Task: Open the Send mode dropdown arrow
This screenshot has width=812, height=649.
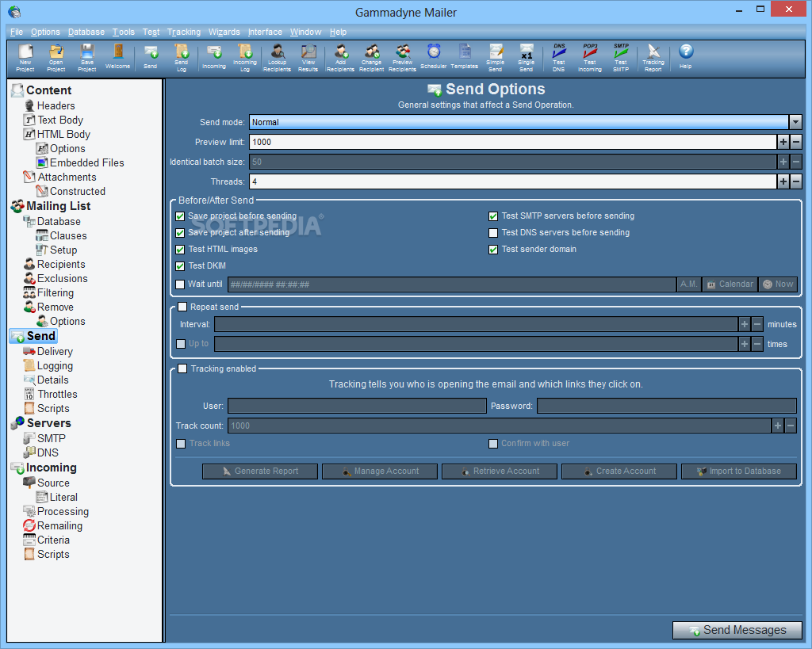Action: (795, 122)
